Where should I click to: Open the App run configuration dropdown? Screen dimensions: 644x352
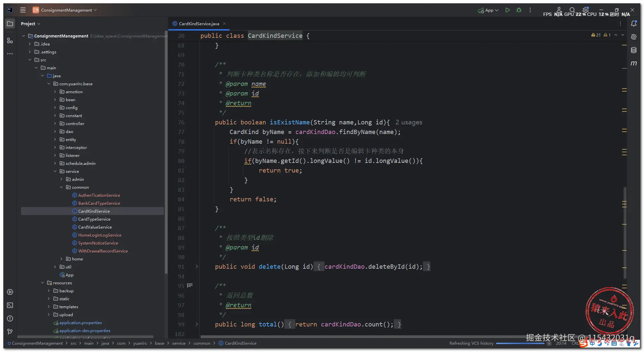pos(488,10)
